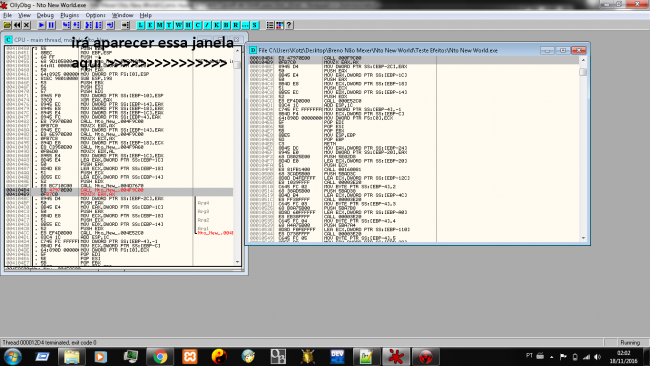Click the File window scrollbar thumb
The height and width of the screenshot is (366, 650).
pos(583,72)
